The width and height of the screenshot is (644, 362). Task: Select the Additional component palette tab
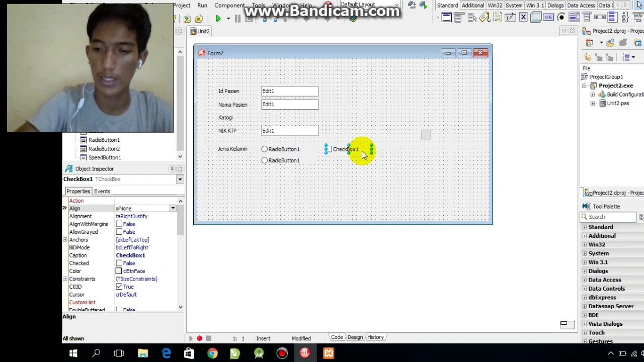click(473, 6)
